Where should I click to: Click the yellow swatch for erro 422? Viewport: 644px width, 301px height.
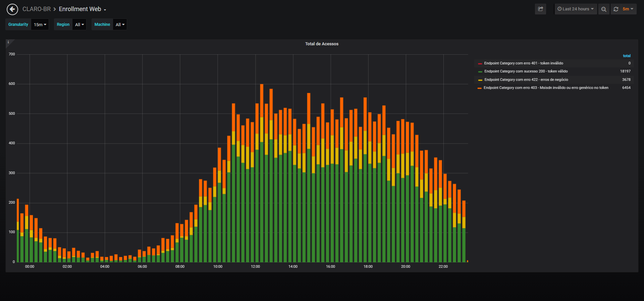pos(480,80)
